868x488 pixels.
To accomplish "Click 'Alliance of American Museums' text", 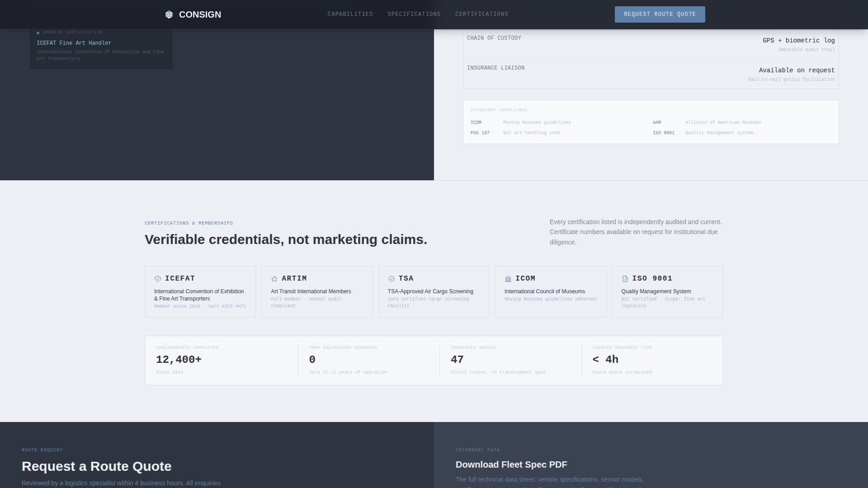I will (x=723, y=122).
